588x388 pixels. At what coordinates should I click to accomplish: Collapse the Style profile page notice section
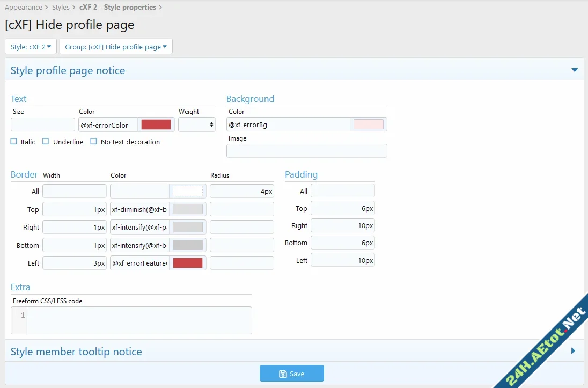[x=574, y=70]
